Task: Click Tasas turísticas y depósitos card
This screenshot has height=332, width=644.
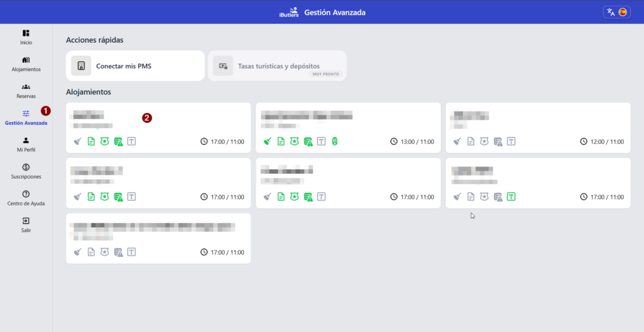Action: 277,66
